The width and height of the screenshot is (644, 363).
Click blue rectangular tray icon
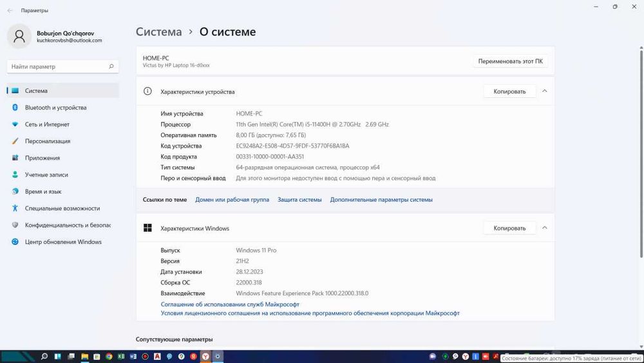[x=476, y=357]
